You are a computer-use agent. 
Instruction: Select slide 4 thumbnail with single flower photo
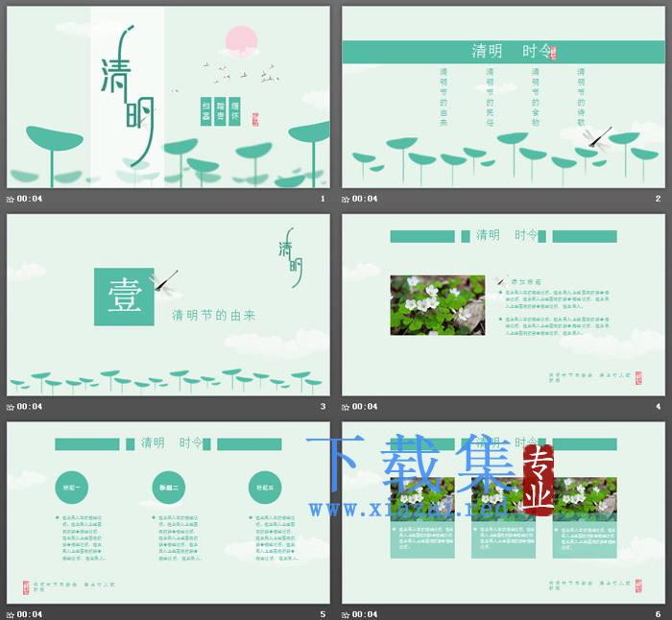pos(504,304)
